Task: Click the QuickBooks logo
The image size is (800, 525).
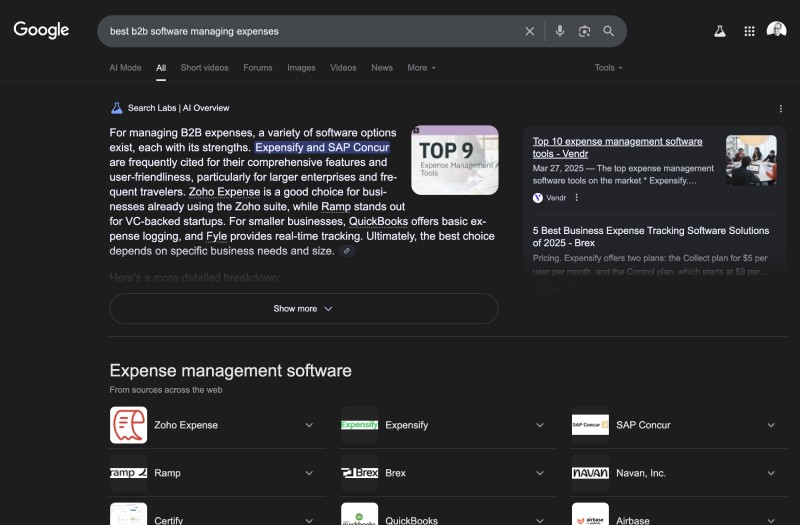Action: point(360,514)
